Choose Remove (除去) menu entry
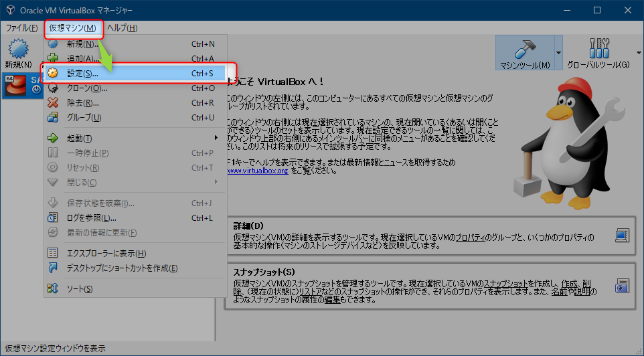The width and height of the screenshot is (644, 356). click(135, 102)
